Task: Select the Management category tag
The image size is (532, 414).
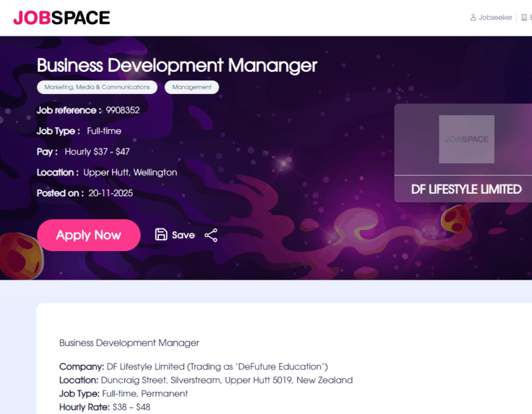Action: point(192,87)
